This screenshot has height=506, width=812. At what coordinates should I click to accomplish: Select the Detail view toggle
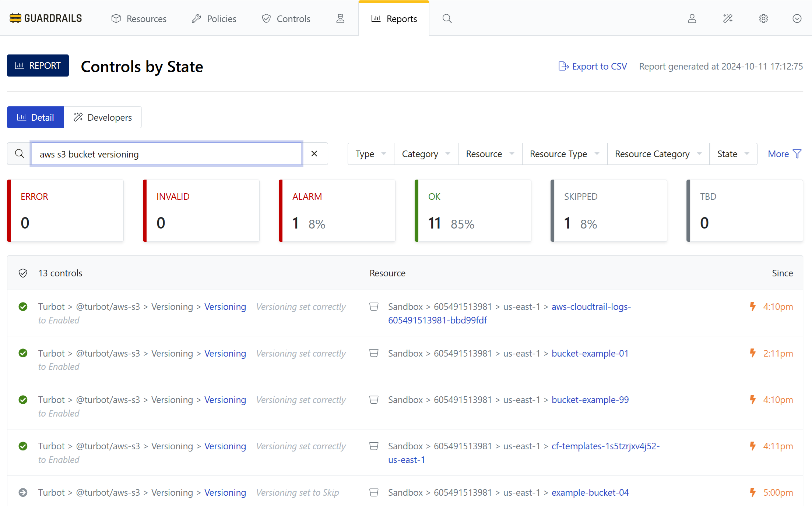(x=35, y=117)
